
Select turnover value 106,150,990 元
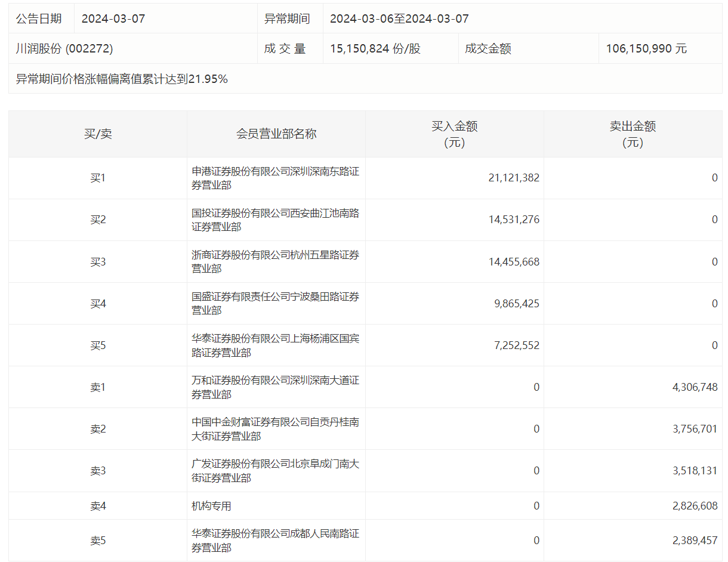[x=647, y=49]
